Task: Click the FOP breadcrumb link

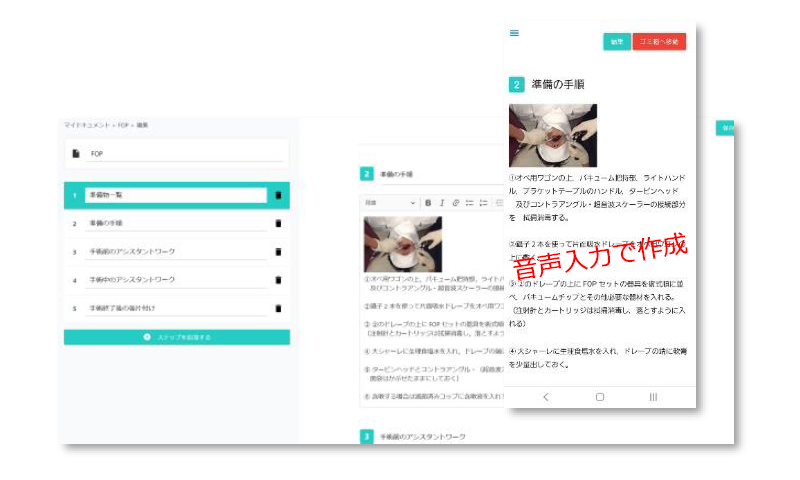Action: 123,125
